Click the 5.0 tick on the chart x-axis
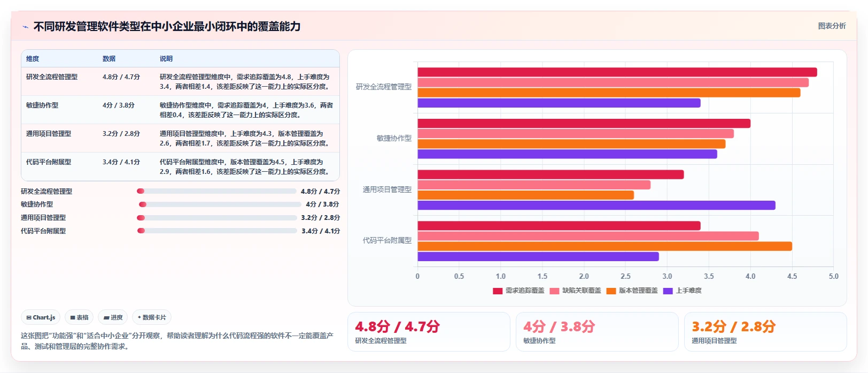 [834, 277]
